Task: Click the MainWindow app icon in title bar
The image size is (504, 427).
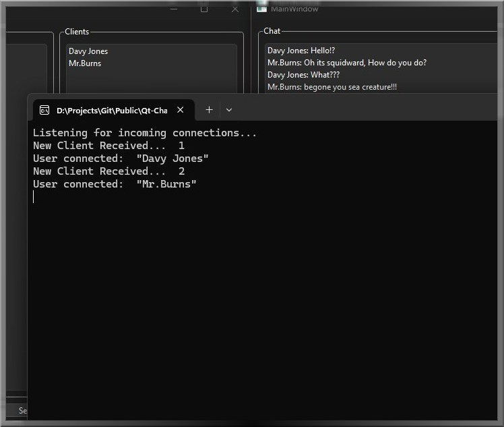Action: point(261,9)
